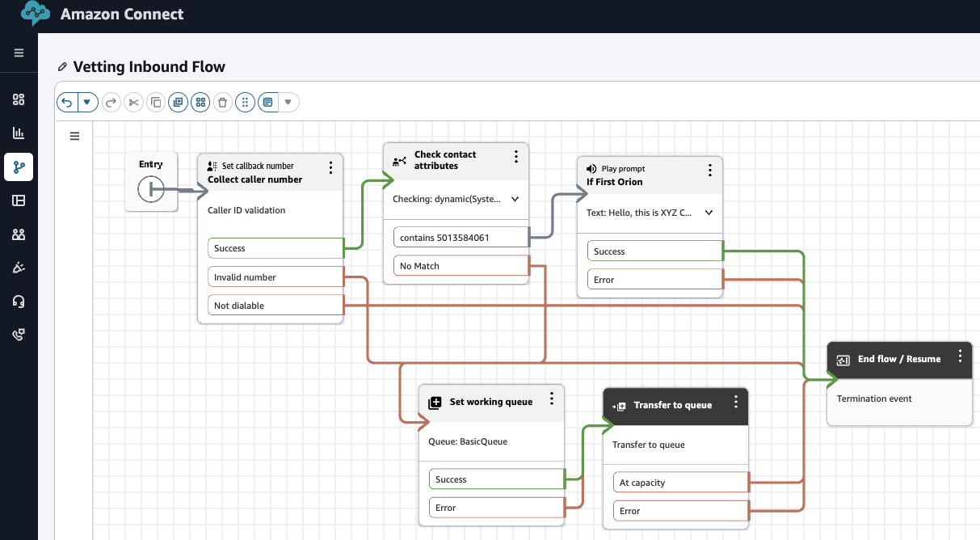
Task: Open options menu of Collect caller number block
Action: click(330, 167)
